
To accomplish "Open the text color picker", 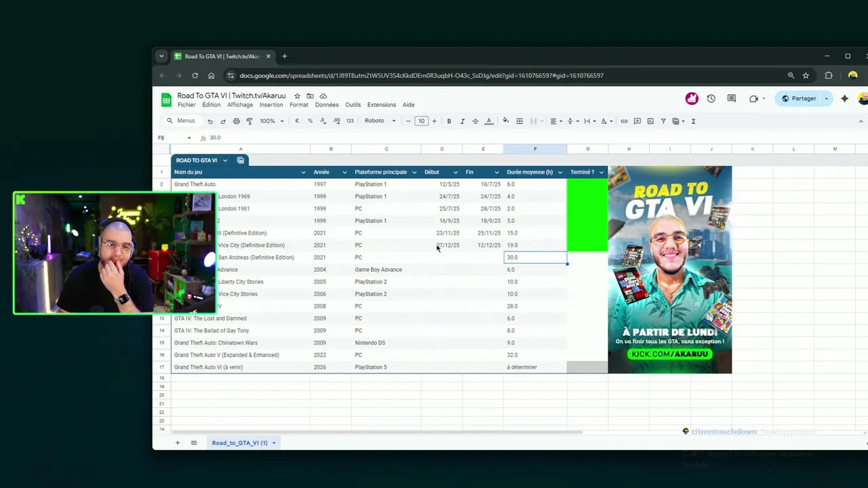I will click(x=489, y=121).
